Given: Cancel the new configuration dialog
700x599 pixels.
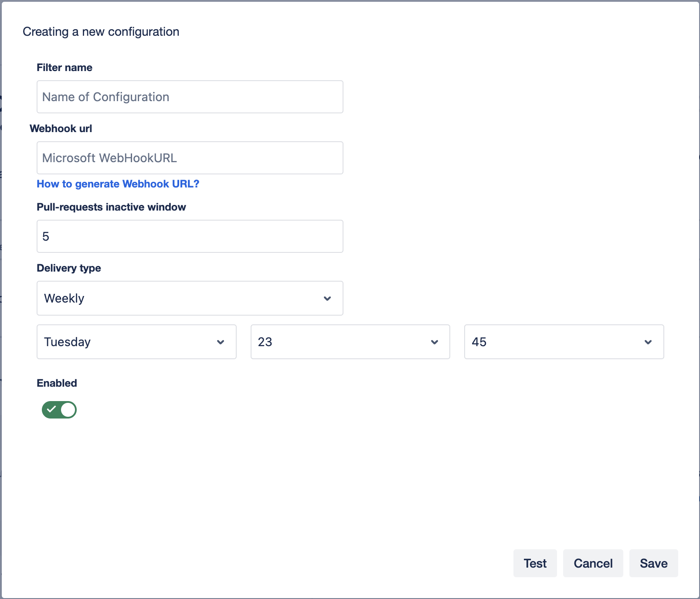Looking at the screenshot, I should [x=593, y=563].
